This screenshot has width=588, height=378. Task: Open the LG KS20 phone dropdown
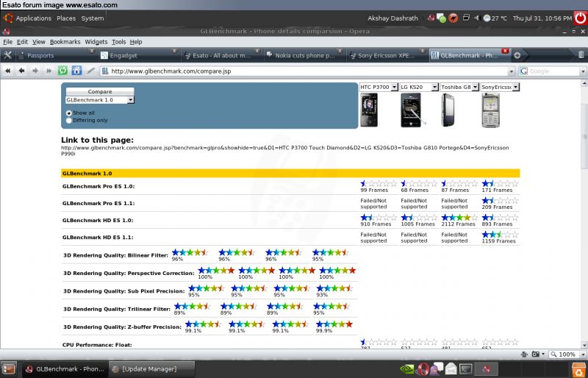tap(434, 87)
